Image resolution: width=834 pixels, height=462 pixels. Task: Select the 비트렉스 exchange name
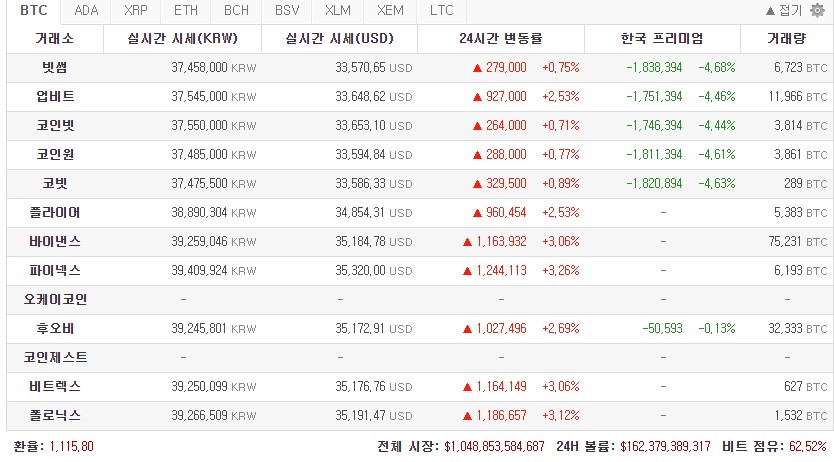pyautogui.click(x=55, y=387)
